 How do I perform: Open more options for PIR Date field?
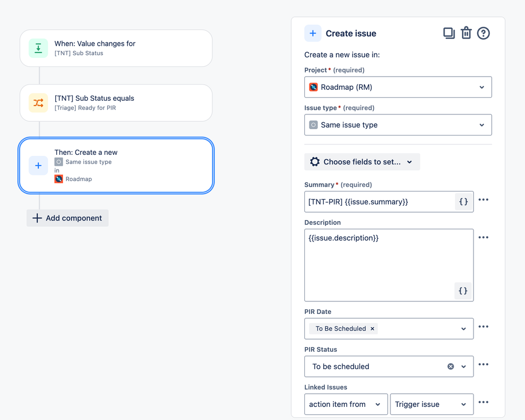click(x=483, y=327)
